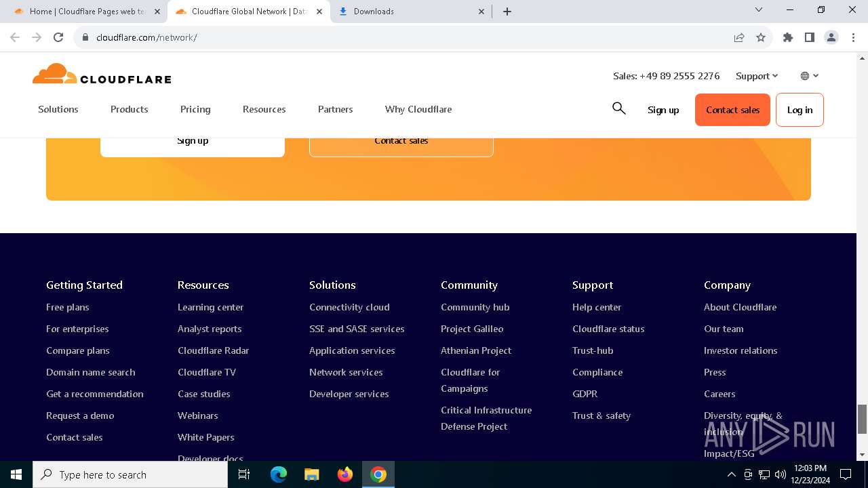
Task: Close the Cloudflare Global Network tab
Action: (319, 12)
